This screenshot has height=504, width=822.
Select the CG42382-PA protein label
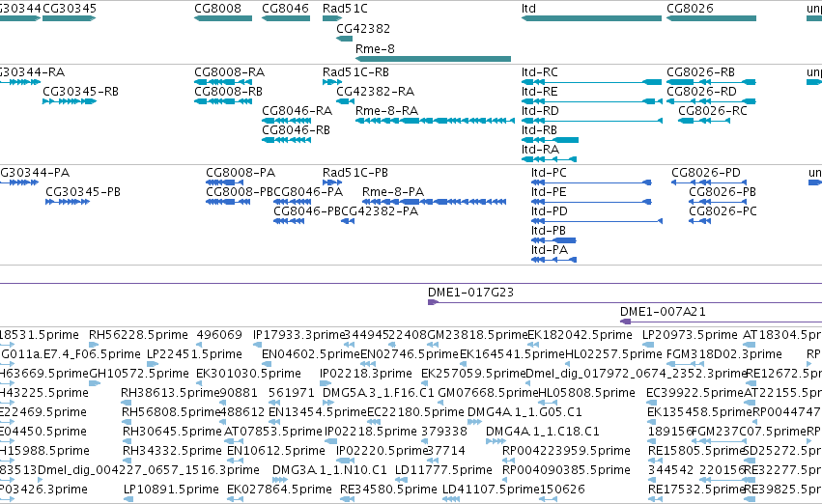click(x=380, y=211)
